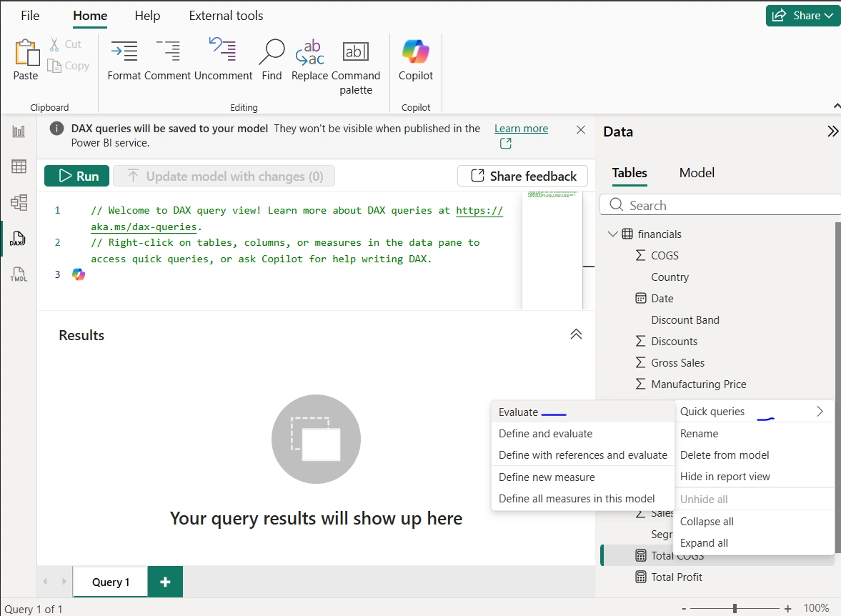Click the Search field in Data pane
This screenshot has width=841, height=616.
[720, 205]
